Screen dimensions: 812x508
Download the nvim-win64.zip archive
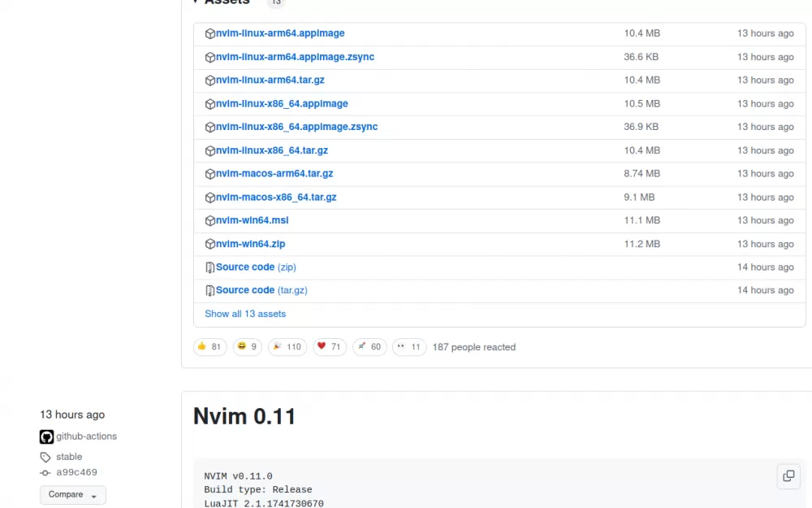251,244
